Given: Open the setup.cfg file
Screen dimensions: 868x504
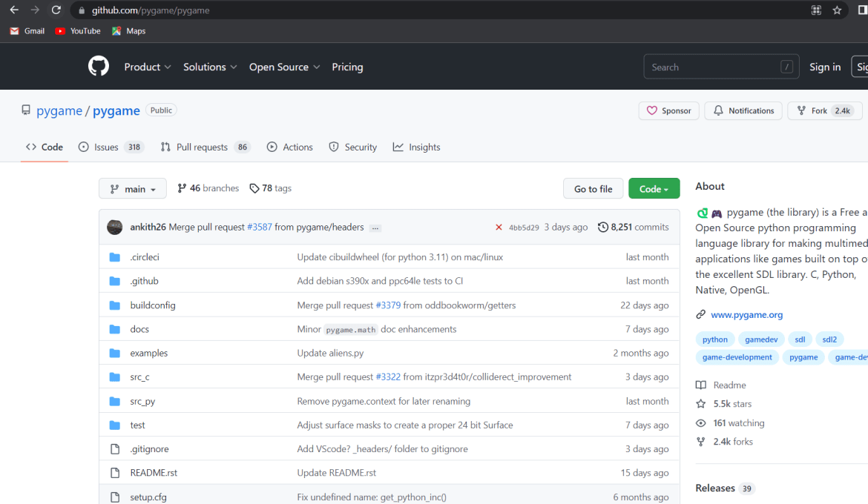Looking at the screenshot, I should point(148,497).
